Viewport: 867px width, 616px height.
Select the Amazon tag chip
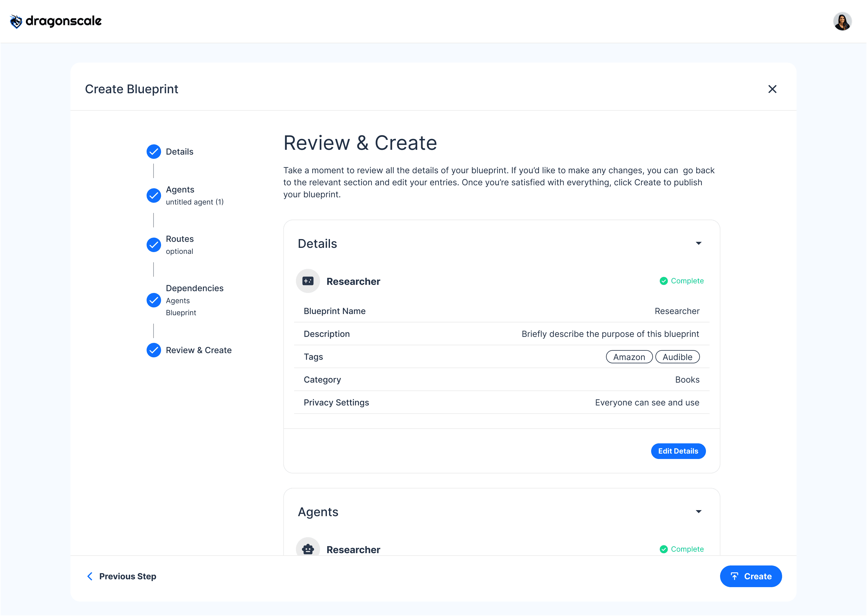tap(629, 357)
